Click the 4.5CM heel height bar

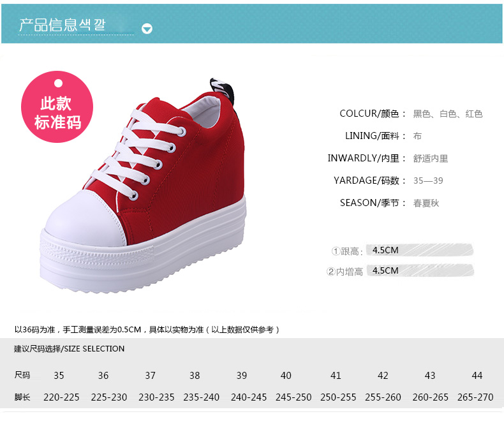[419, 250]
